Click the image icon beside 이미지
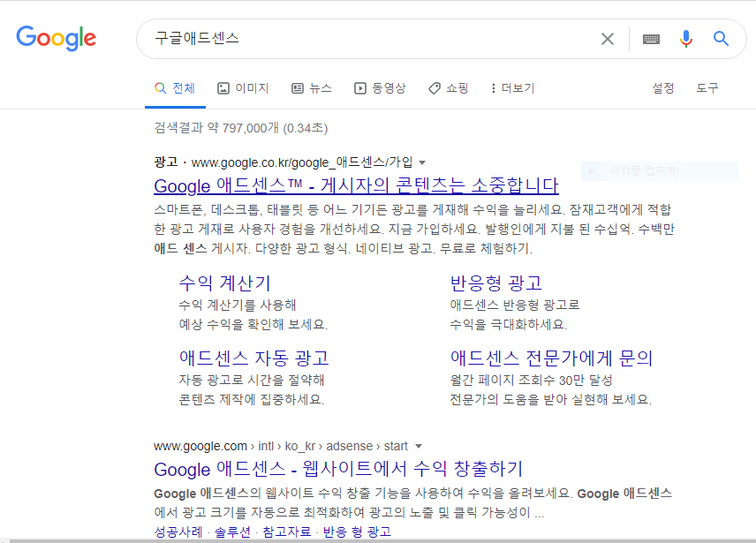 223,88
